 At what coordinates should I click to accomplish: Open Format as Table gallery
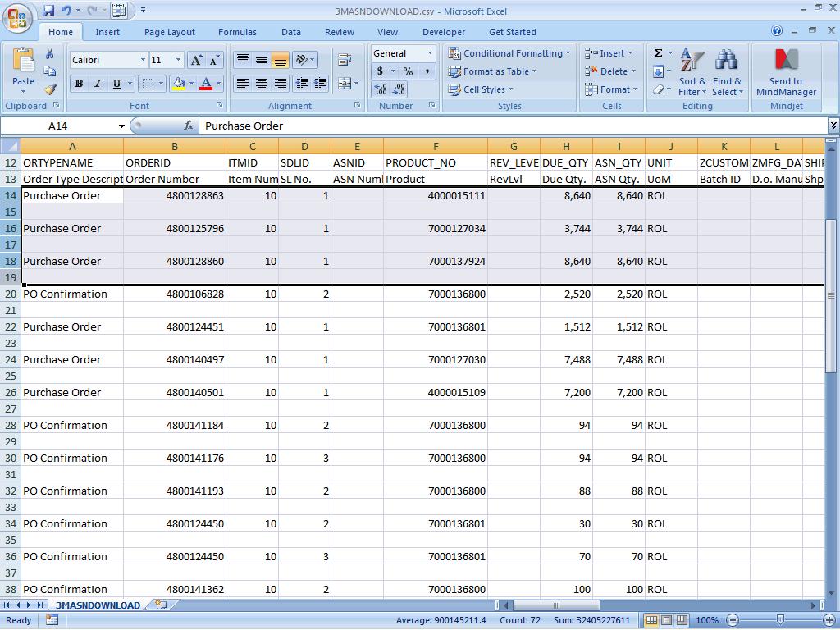[492, 71]
